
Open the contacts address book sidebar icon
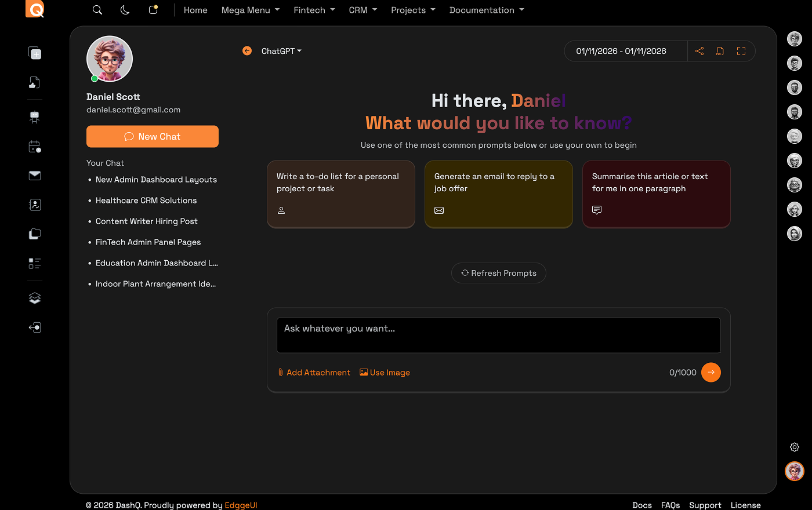click(x=34, y=205)
